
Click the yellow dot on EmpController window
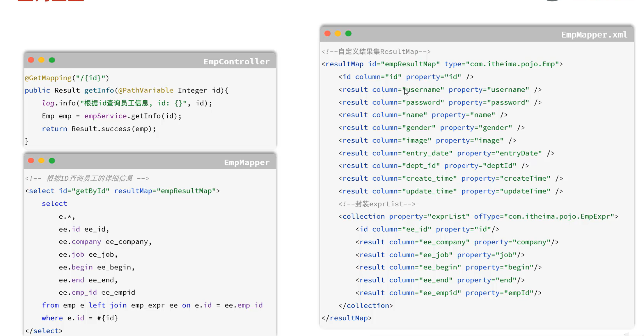(x=41, y=60)
